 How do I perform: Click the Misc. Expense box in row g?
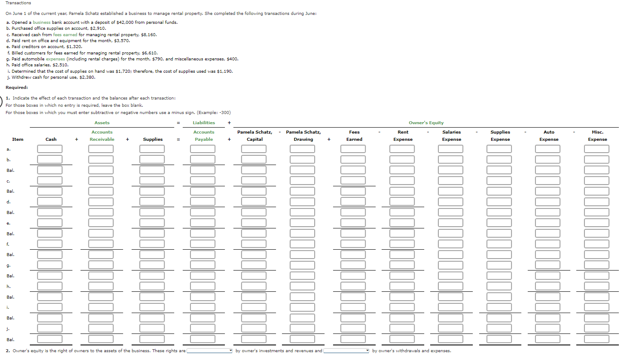coord(597,265)
